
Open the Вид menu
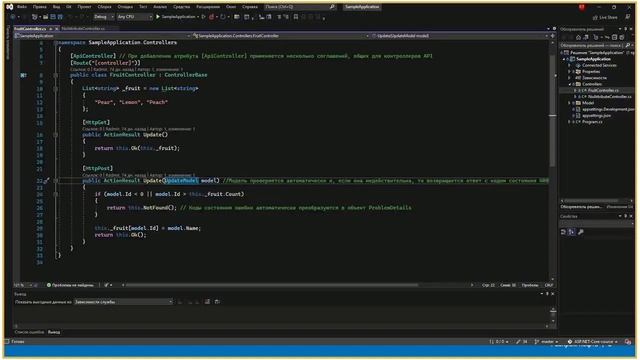click(x=56, y=7)
